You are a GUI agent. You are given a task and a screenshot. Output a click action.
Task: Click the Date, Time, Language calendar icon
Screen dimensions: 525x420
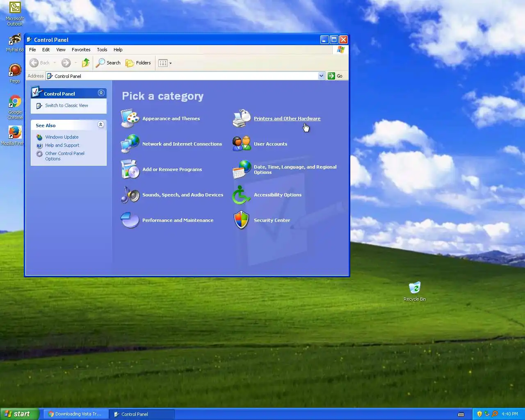click(242, 169)
